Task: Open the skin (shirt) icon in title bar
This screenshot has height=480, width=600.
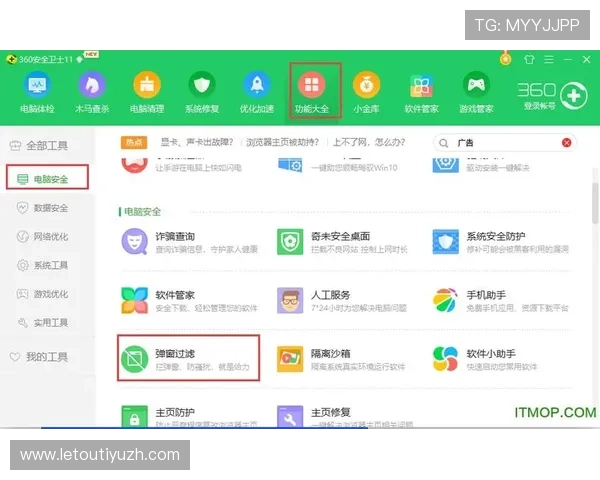Action: (x=529, y=59)
